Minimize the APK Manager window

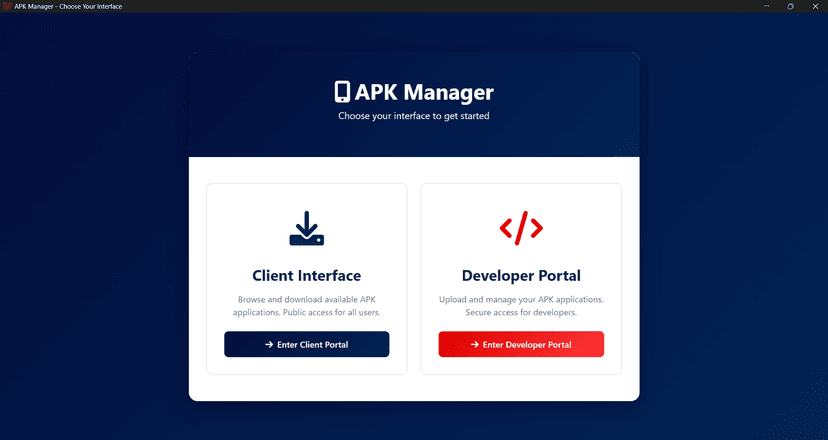(766, 6)
